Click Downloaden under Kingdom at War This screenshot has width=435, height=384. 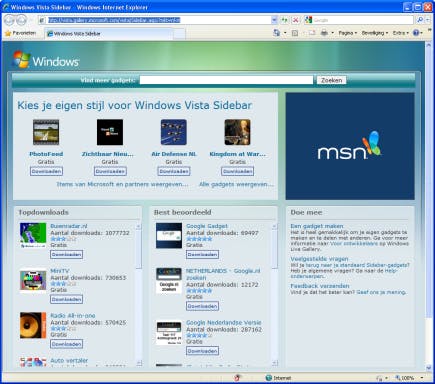(237, 171)
